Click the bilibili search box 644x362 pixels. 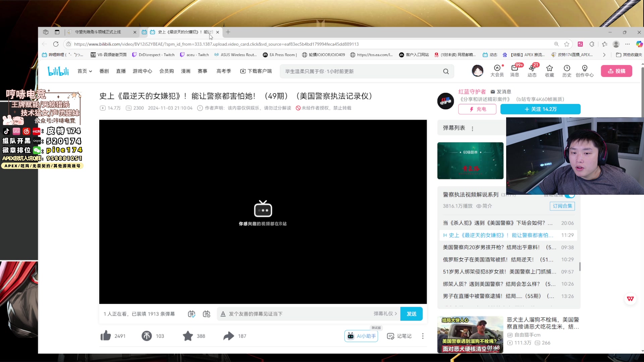click(x=362, y=71)
